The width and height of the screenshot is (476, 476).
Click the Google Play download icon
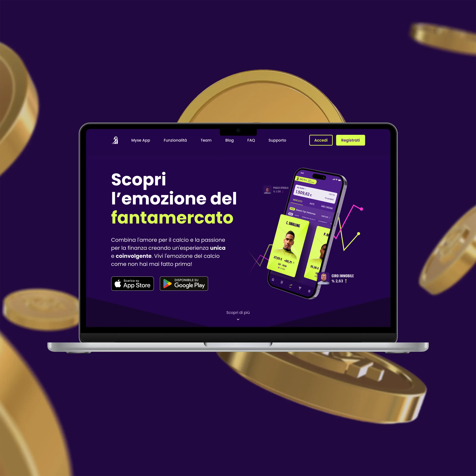point(183,284)
